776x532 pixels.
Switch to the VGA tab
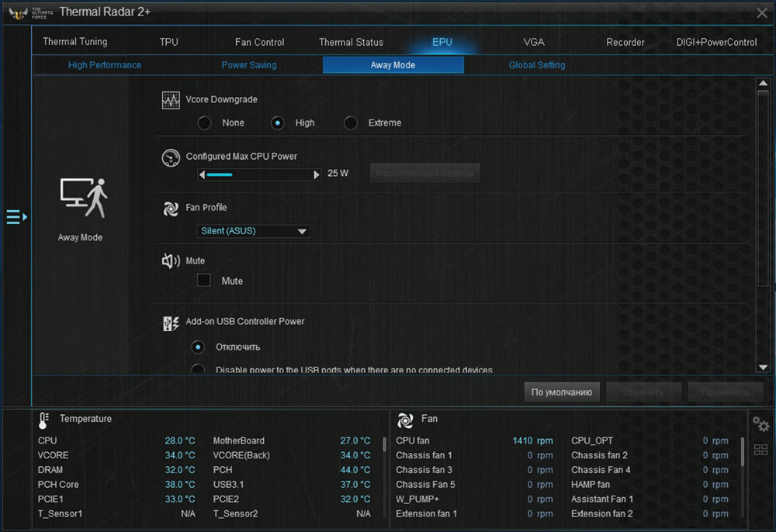click(534, 42)
